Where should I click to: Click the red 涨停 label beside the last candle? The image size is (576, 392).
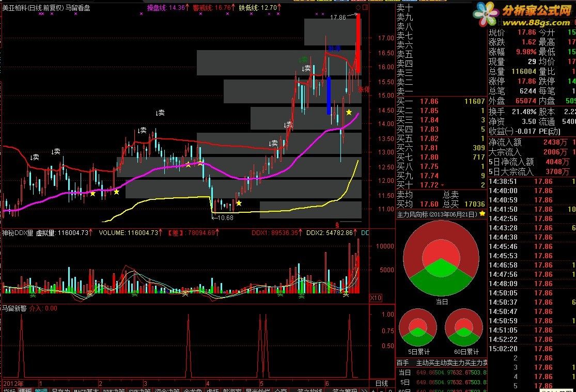pos(364,89)
